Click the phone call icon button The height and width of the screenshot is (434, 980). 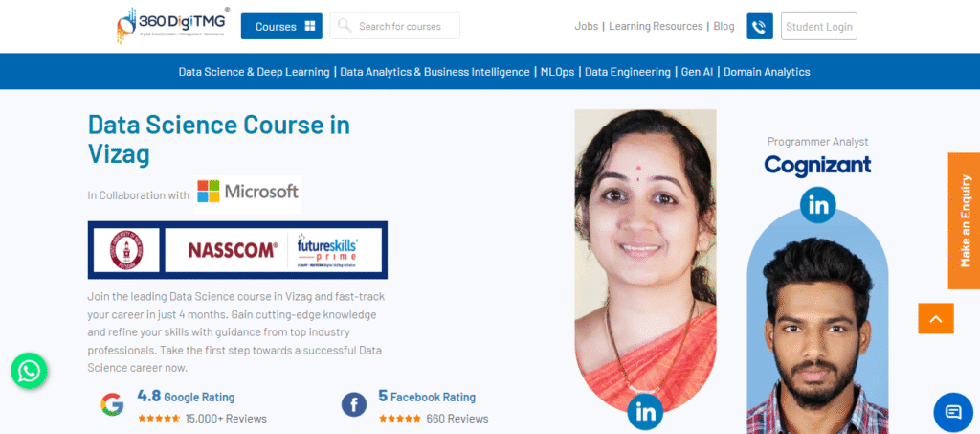759,26
